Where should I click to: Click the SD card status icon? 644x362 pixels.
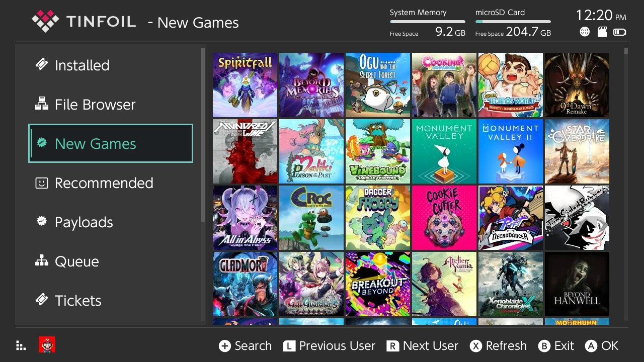point(602,32)
